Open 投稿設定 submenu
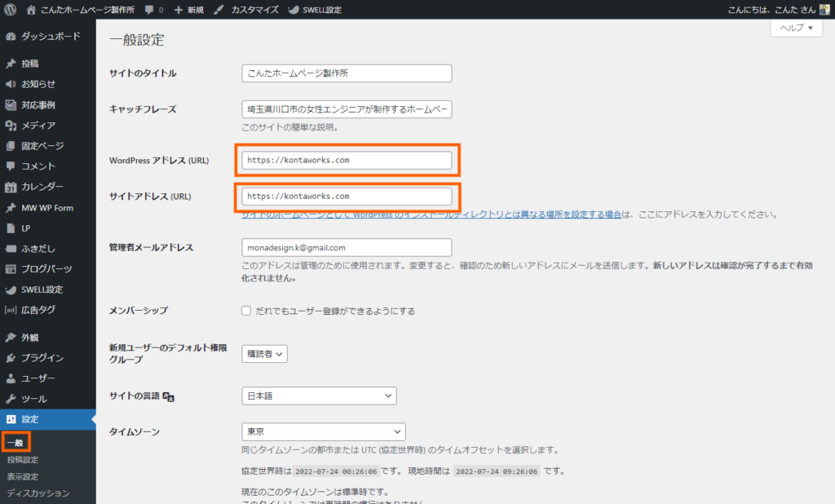The height and width of the screenshot is (504, 835). coord(23,460)
